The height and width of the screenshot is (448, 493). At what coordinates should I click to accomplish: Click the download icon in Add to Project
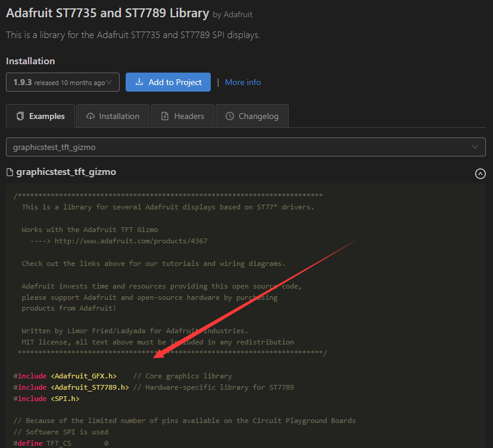pos(139,82)
